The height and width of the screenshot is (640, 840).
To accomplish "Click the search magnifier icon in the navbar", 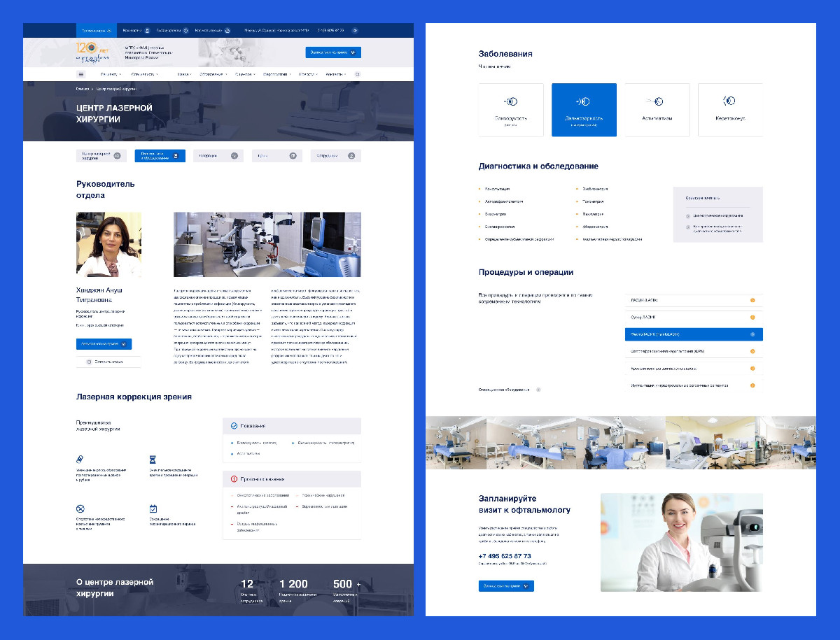I will coord(357,74).
